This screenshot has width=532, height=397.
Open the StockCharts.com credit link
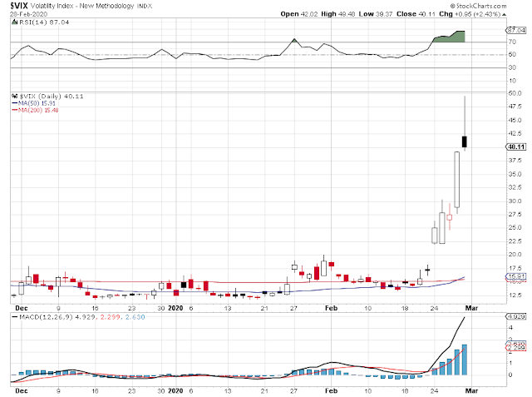pos(478,6)
